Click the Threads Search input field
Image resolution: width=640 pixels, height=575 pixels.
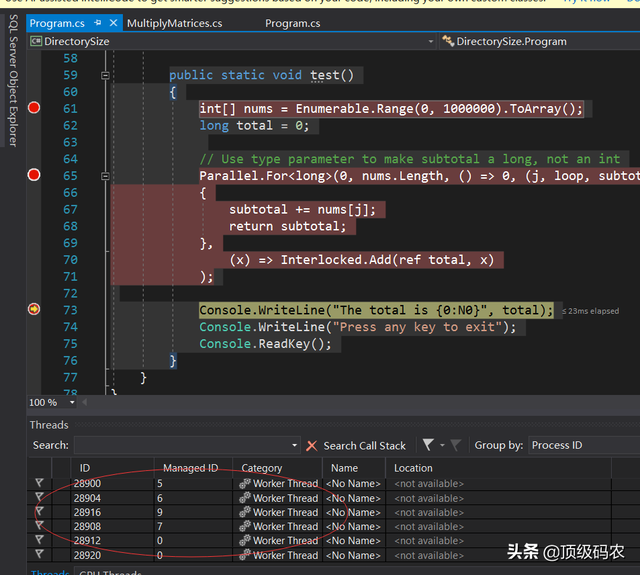(x=182, y=445)
